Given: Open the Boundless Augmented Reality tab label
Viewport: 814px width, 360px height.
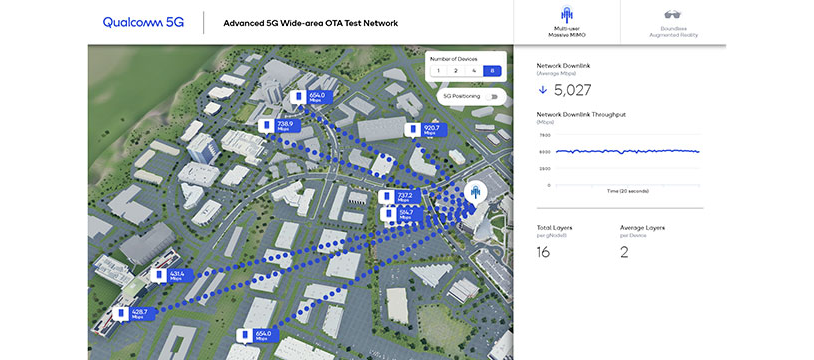Looking at the screenshot, I should point(673,32).
